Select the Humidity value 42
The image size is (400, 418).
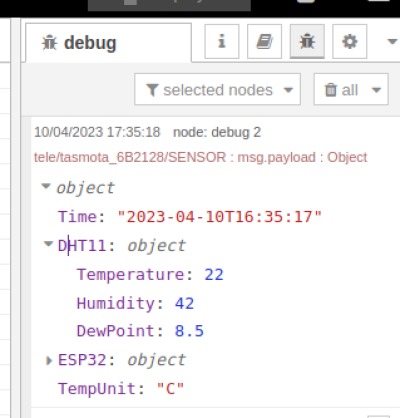[x=184, y=304]
